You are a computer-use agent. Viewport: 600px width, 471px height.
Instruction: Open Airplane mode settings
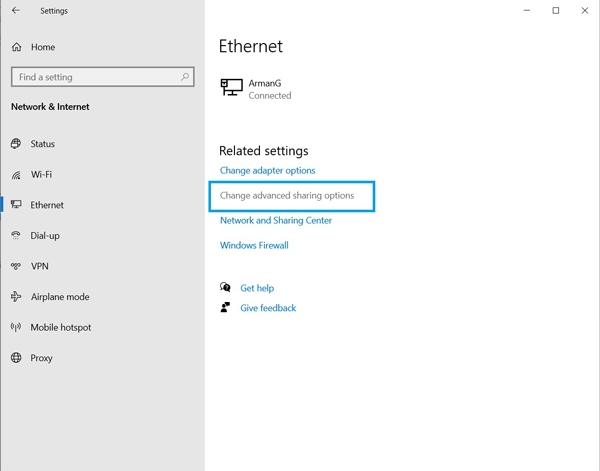tap(60, 297)
